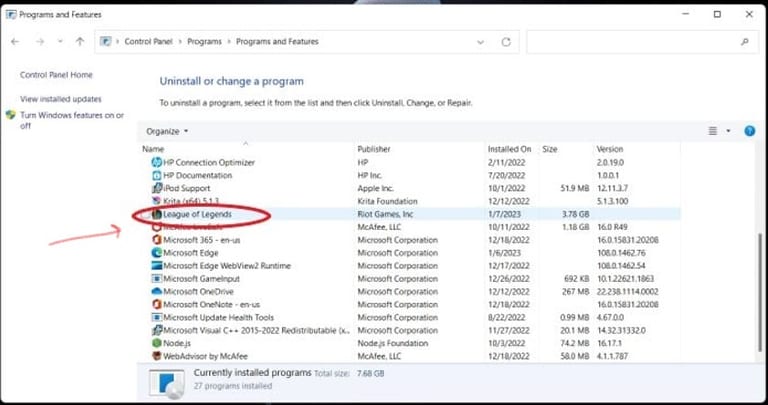Click the Control Panel icon in the address bar
768x405 pixels.
pyautogui.click(x=105, y=42)
